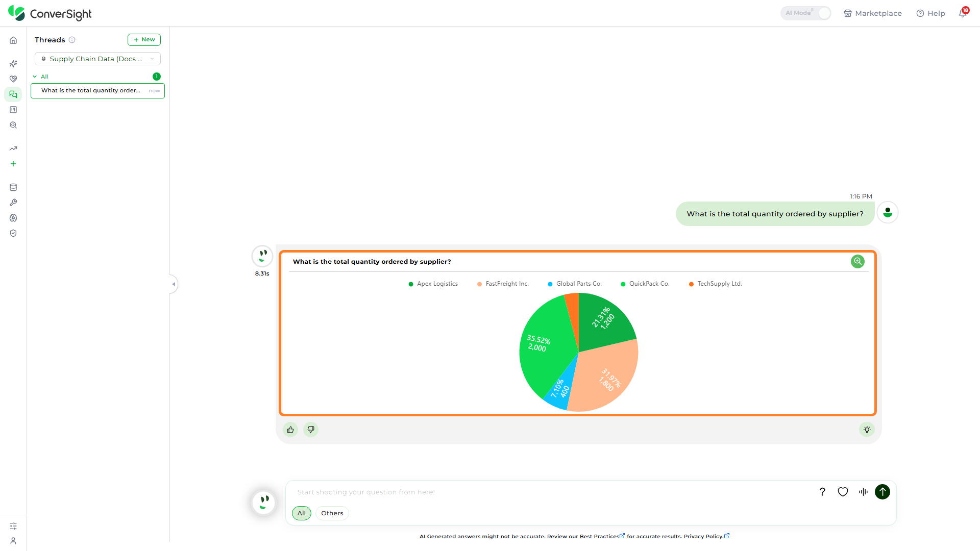The image size is (980, 551).
Task: Click the lightbulb insights icon
Action: pos(867,430)
